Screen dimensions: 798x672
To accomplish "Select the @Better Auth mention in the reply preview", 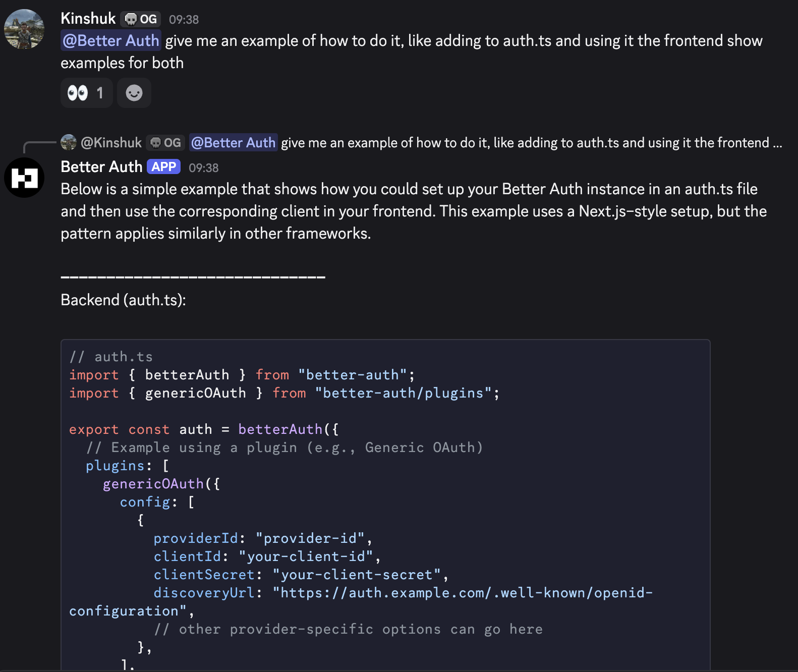I will coord(233,143).
